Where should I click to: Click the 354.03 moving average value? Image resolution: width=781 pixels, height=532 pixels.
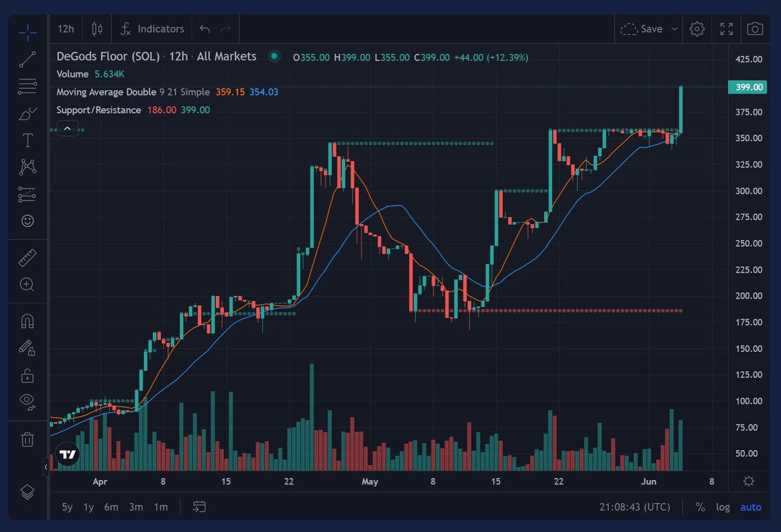[264, 92]
